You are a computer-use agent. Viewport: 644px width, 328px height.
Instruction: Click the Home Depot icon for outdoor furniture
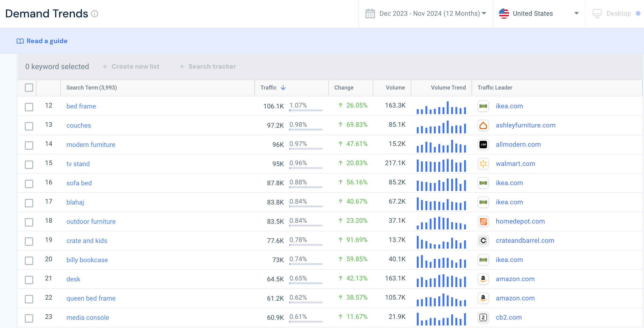483,222
